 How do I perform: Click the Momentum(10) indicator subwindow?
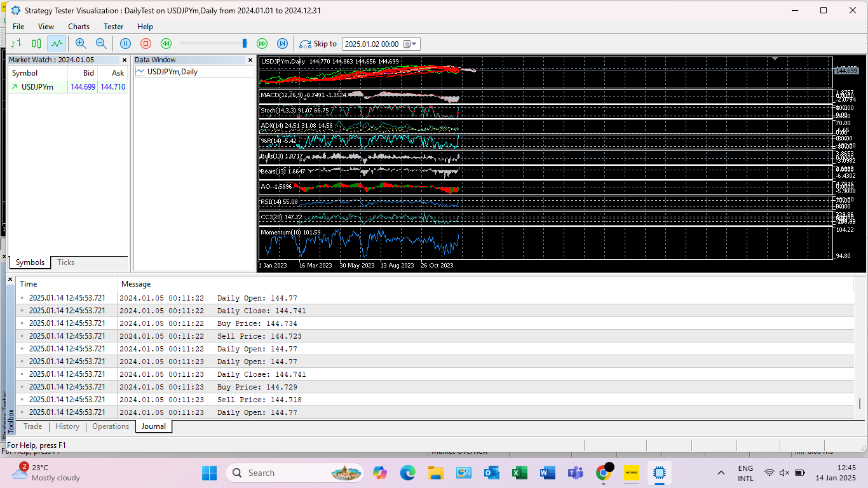(x=545, y=243)
